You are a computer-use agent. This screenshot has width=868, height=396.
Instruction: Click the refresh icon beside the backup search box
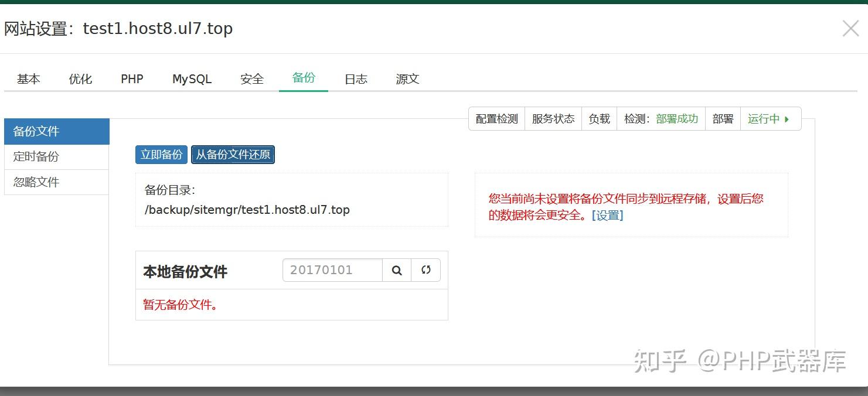click(x=426, y=270)
